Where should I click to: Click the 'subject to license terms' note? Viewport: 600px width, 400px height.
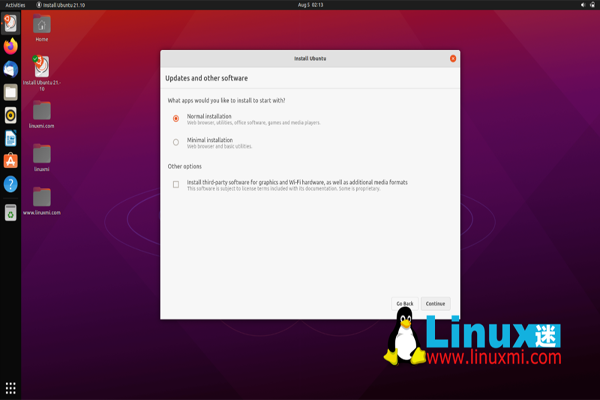pos(283,188)
